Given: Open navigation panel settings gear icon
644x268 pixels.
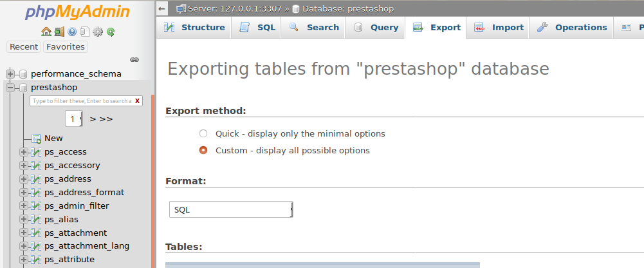Looking at the screenshot, I should pos(97,32).
